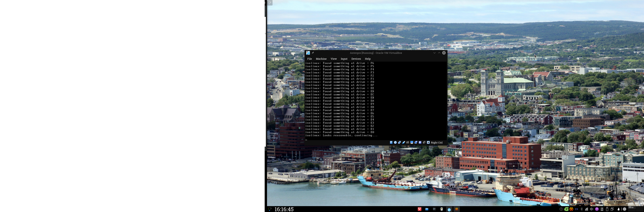Click the Right Ctrl host key label

coord(436,143)
